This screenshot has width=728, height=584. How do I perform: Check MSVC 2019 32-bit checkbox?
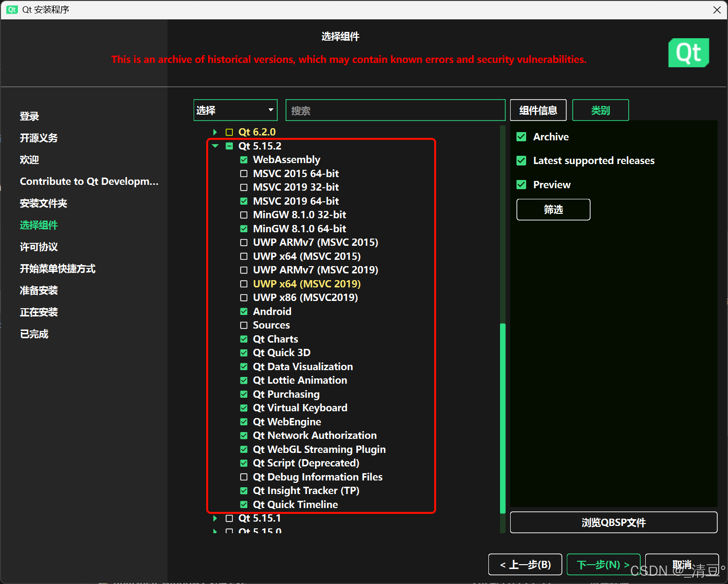point(244,187)
